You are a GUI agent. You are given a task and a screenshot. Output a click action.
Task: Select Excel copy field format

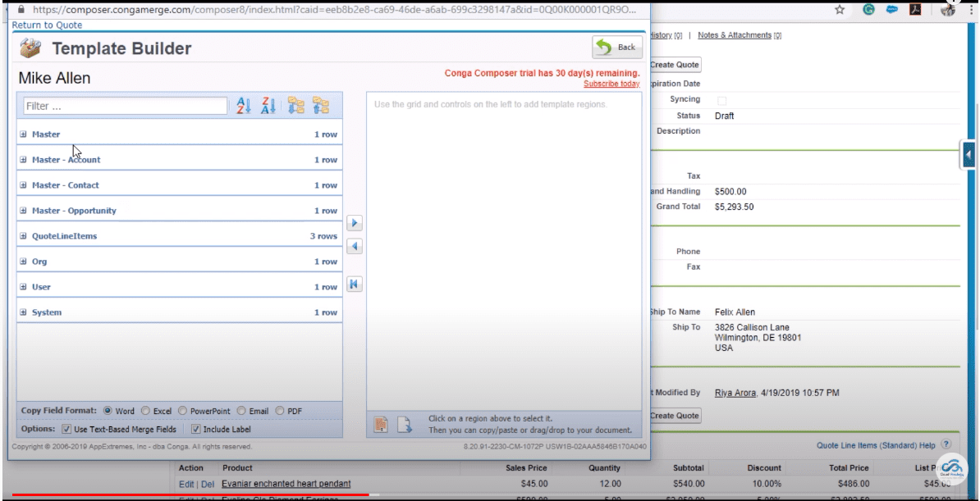(145, 411)
